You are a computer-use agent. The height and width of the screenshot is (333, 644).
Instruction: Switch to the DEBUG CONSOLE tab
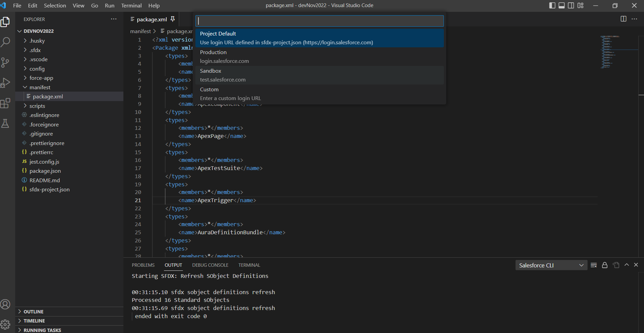210,265
